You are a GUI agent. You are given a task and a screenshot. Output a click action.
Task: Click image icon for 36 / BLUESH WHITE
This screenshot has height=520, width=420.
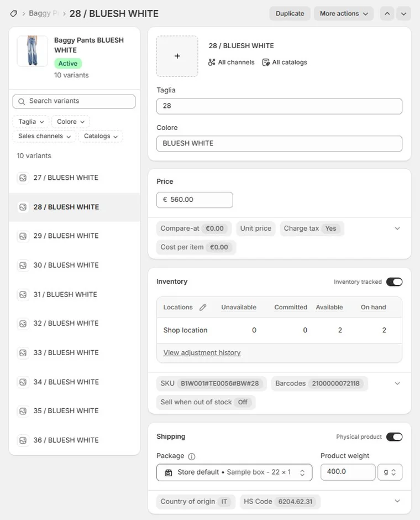click(23, 440)
